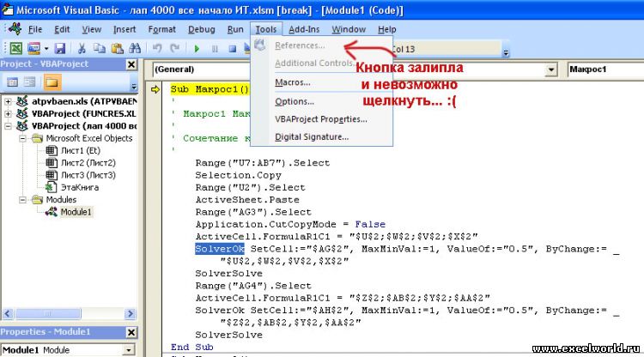This screenshot has height=357, width=644.
Task: Click the Cut scissors icon
Action: click(x=82, y=49)
